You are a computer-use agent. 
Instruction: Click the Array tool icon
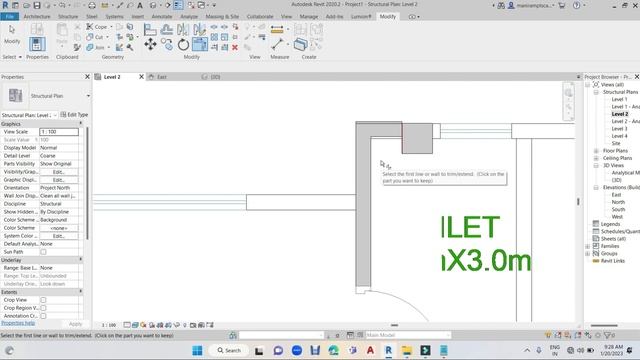[214, 37]
